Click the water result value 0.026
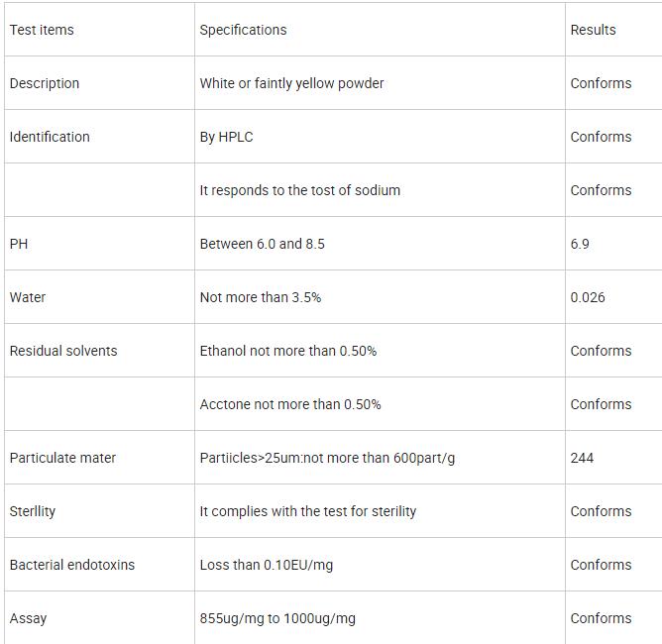The width and height of the screenshot is (662, 644). (x=588, y=297)
